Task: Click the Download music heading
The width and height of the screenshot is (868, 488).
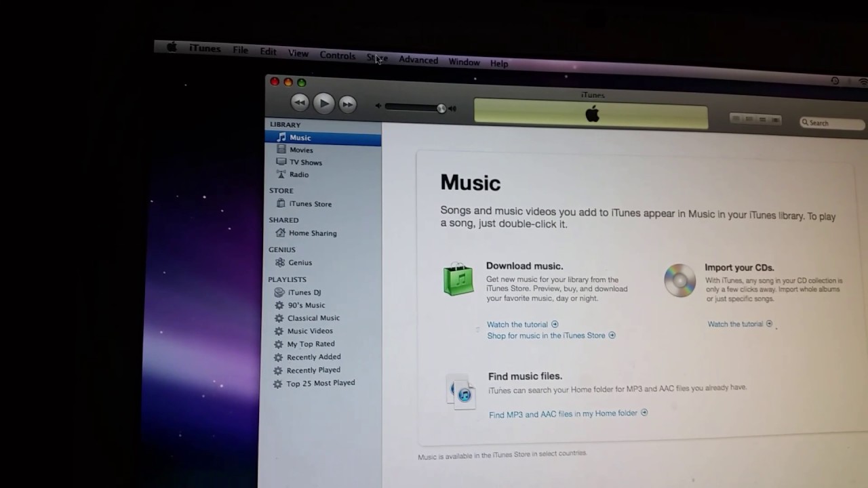Action: [524, 266]
